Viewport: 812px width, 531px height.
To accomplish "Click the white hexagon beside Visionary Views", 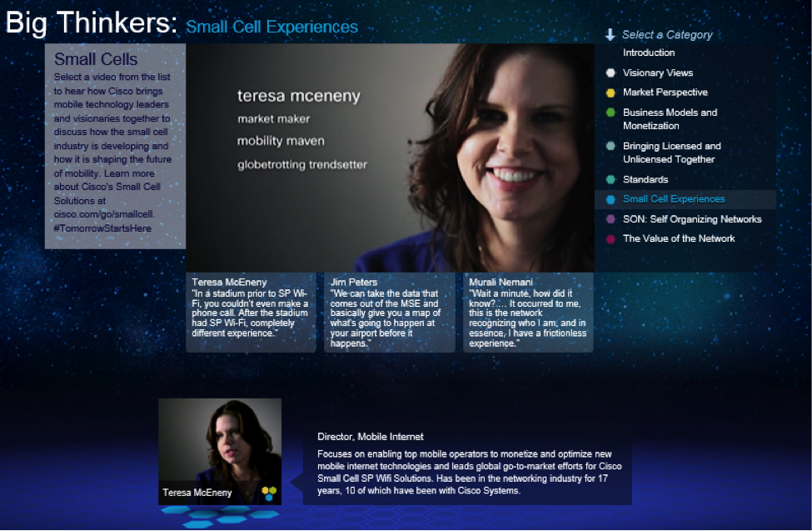I will 610,73.
